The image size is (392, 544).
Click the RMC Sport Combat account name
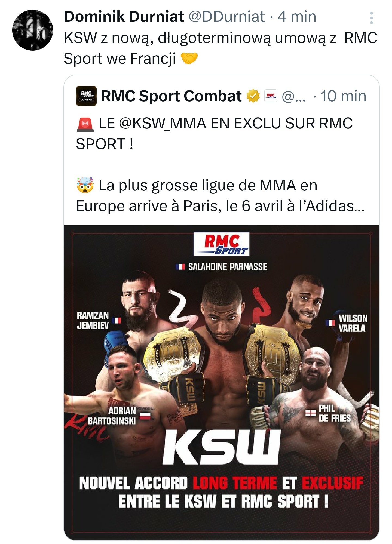tap(171, 96)
